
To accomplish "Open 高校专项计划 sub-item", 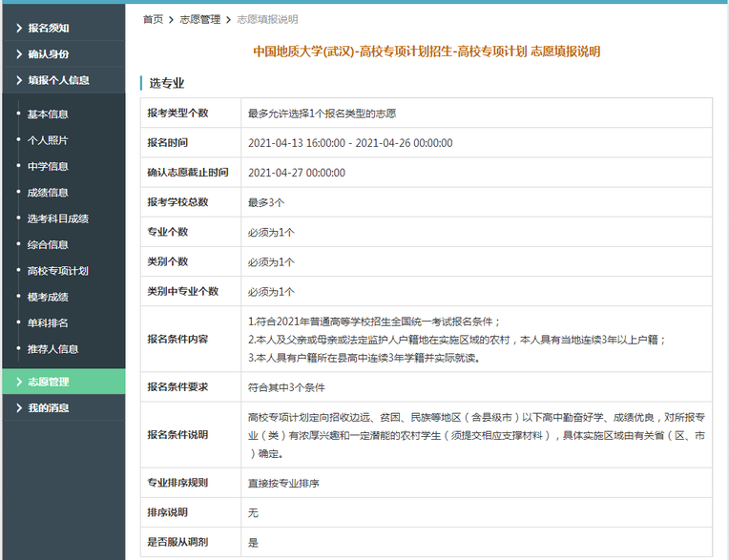I will pyautogui.click(x=58, y=271).
